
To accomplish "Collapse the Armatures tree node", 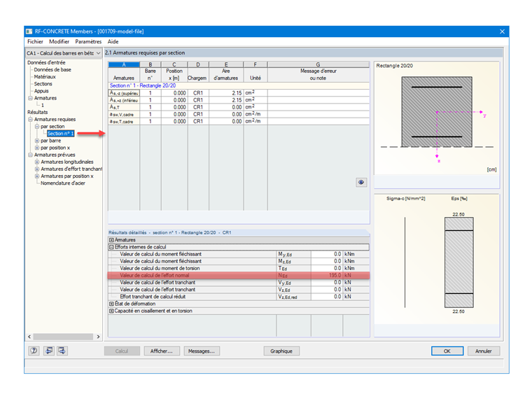I will [30, 98].
